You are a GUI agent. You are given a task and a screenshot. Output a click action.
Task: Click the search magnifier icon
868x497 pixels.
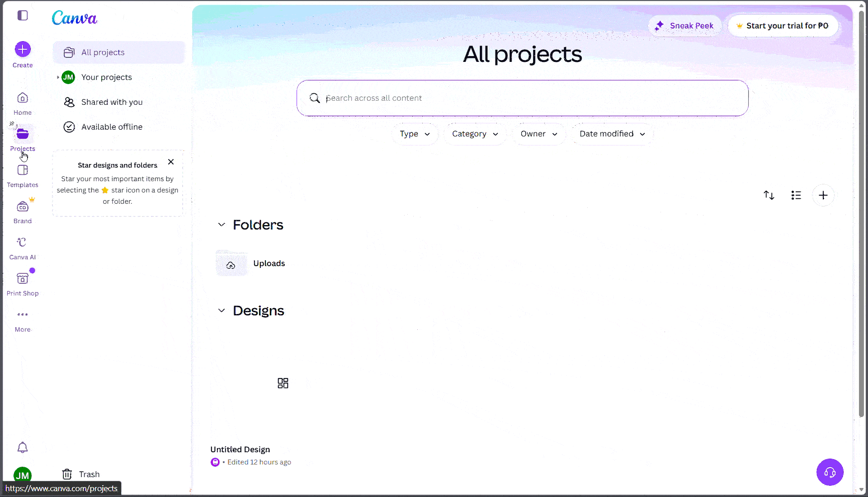point(315,98)
